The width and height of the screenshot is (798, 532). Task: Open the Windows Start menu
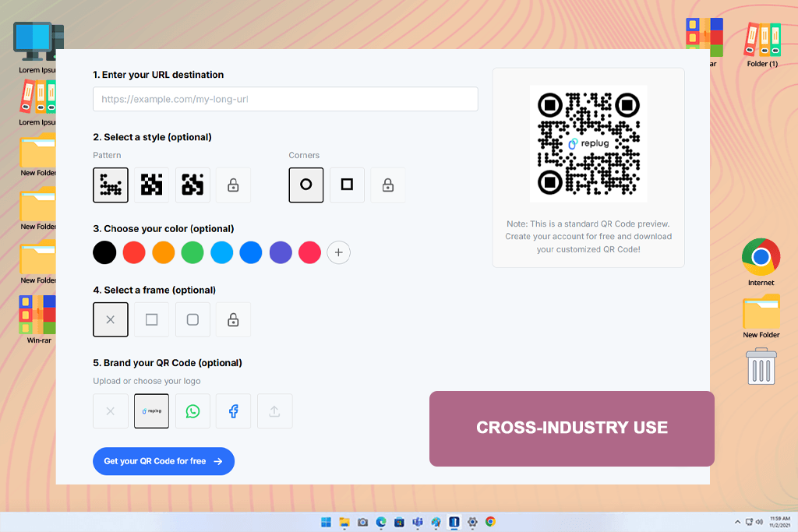coord(326,522)
